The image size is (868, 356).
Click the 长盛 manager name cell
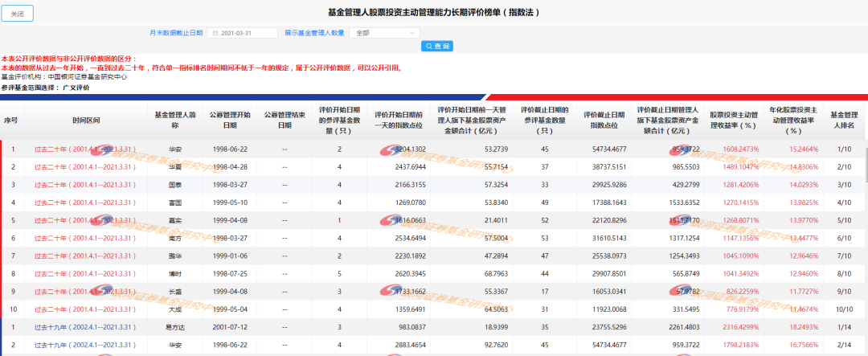click(x=175, y=292)
